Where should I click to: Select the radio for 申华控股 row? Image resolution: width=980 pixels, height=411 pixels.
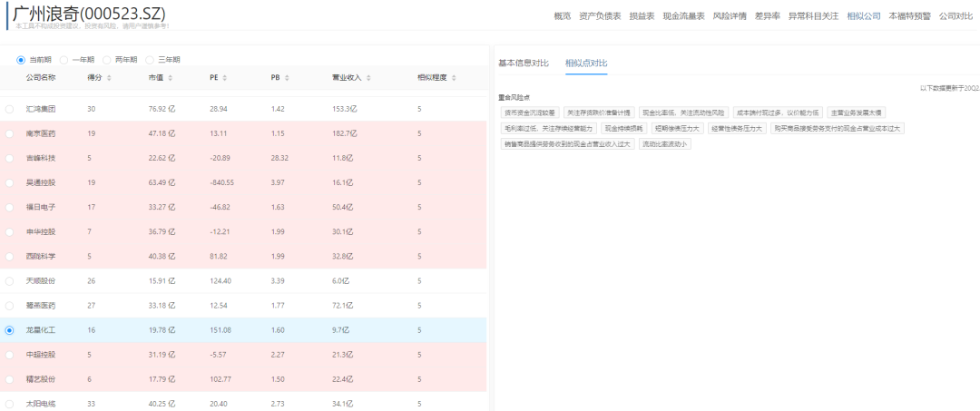(x=9, y=231)
